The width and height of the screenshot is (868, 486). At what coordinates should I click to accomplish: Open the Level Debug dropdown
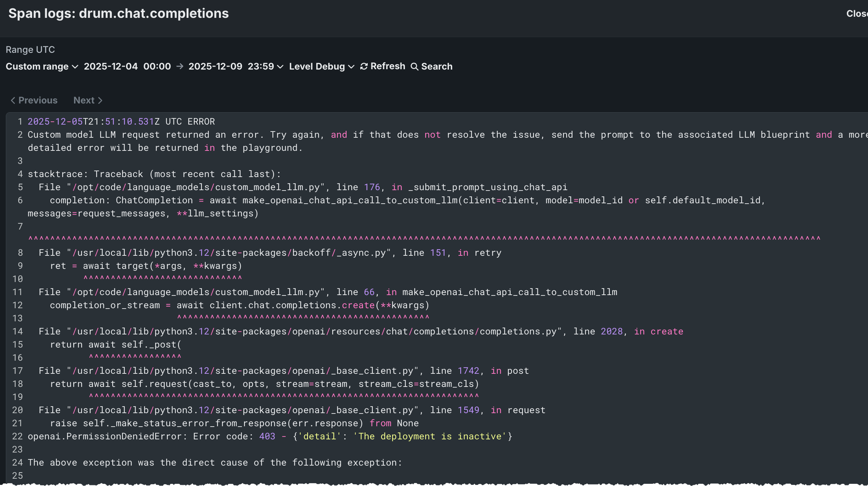[x=321, y=66]
